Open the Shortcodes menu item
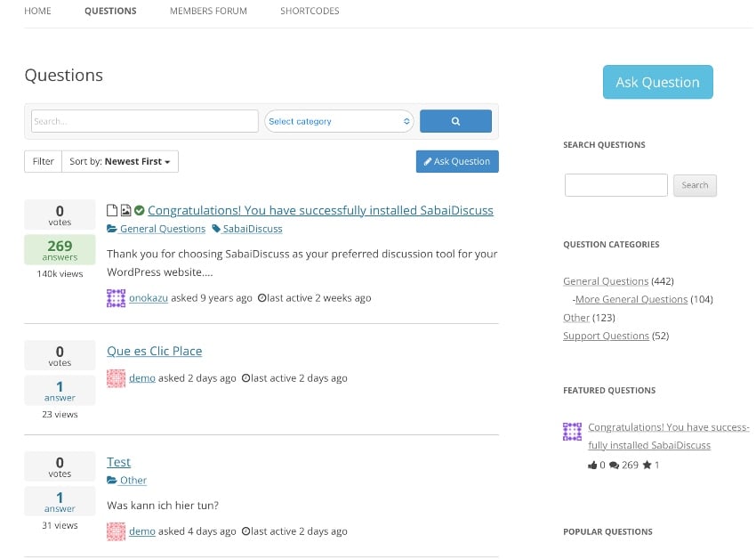The width and height of the screenshot is (756, 559). pos(310,12)
